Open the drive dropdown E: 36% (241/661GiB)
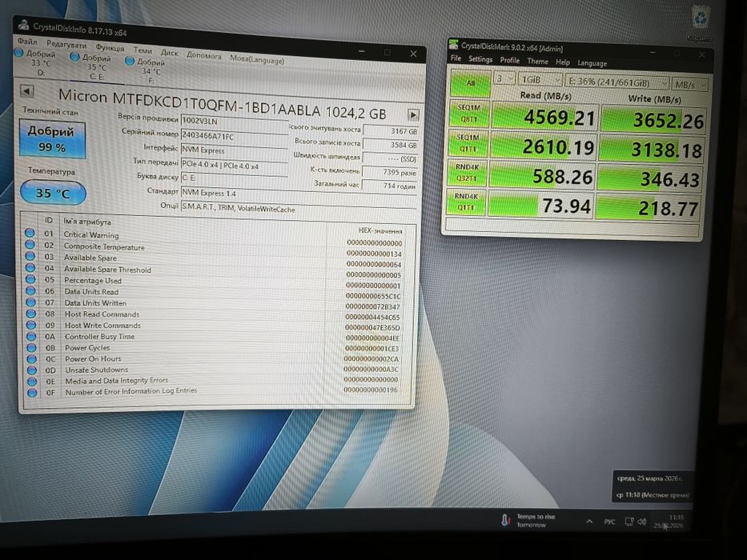This screenshot has width=747, height=560. coord(617,83)
